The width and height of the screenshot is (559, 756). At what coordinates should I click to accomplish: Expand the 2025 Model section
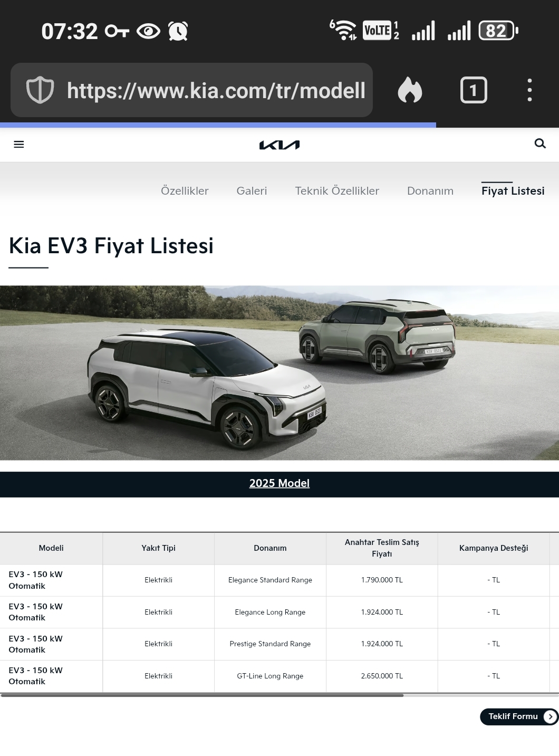point(279,483)
